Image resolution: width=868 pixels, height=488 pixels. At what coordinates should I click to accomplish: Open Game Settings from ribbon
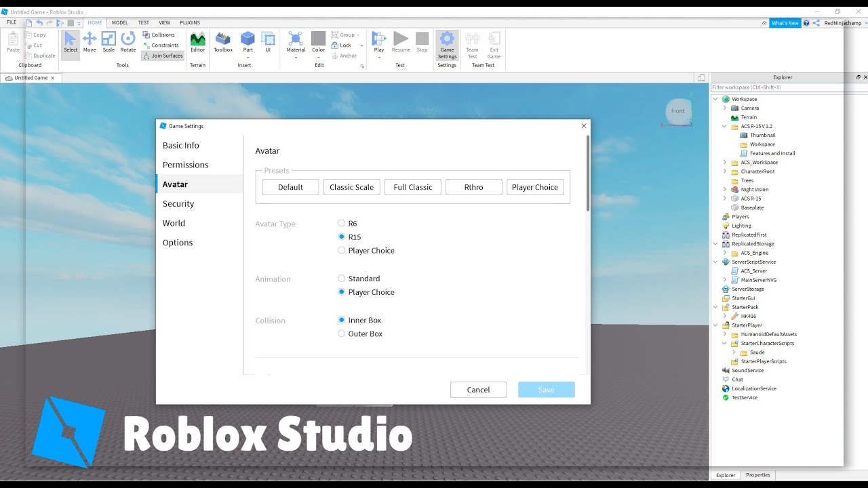[447, 45]
